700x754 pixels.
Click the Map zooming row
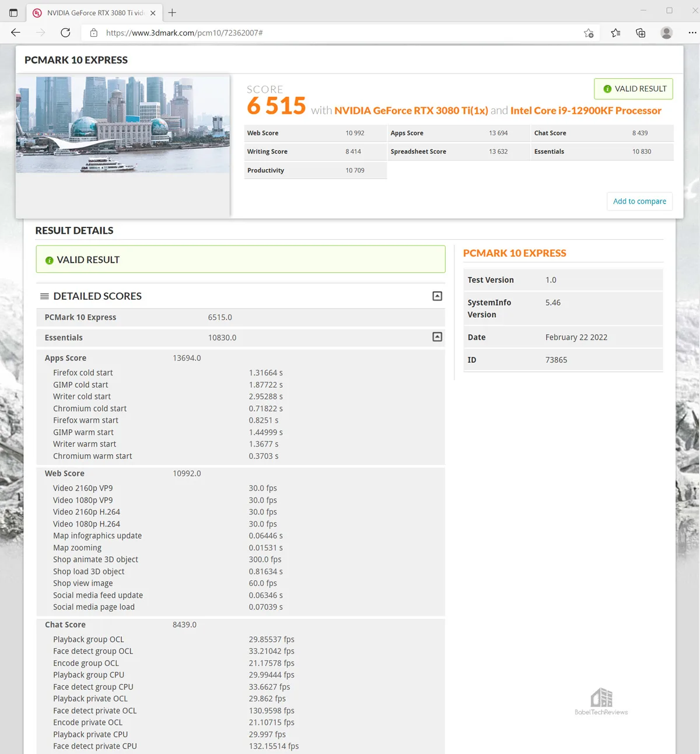pos(240,548)
